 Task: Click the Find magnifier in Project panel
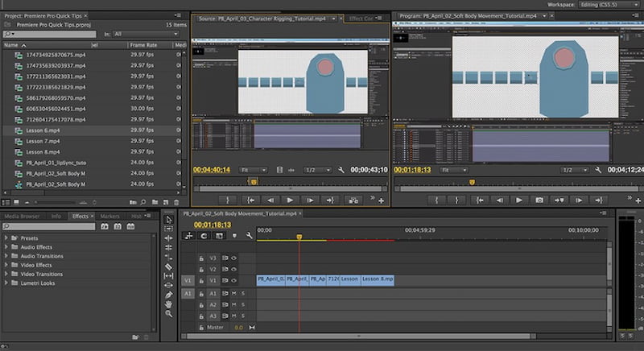pyautogui.click(x=143, y=202)
